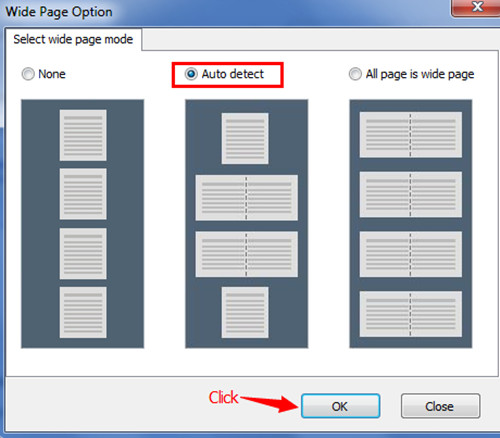Image resolution: width=500 pixels, height=438 pixels.
Task: Close the dialog with the red X
Action: tap(477, 7)
